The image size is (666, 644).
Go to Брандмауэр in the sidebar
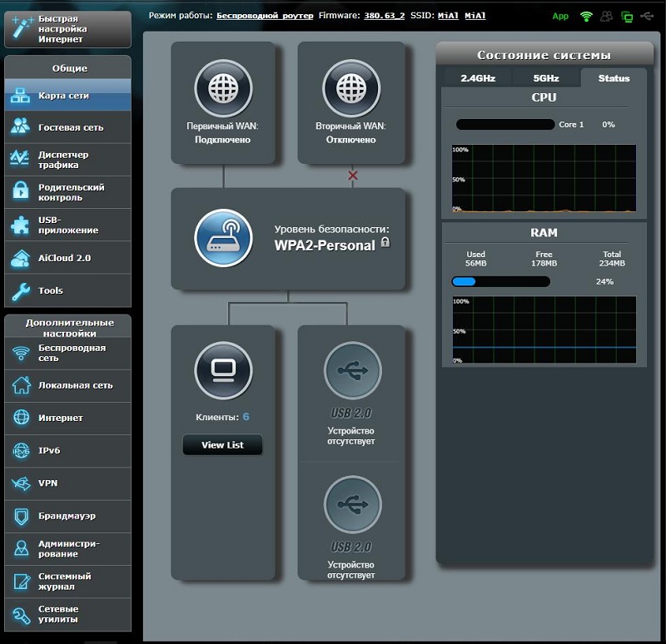68,516
